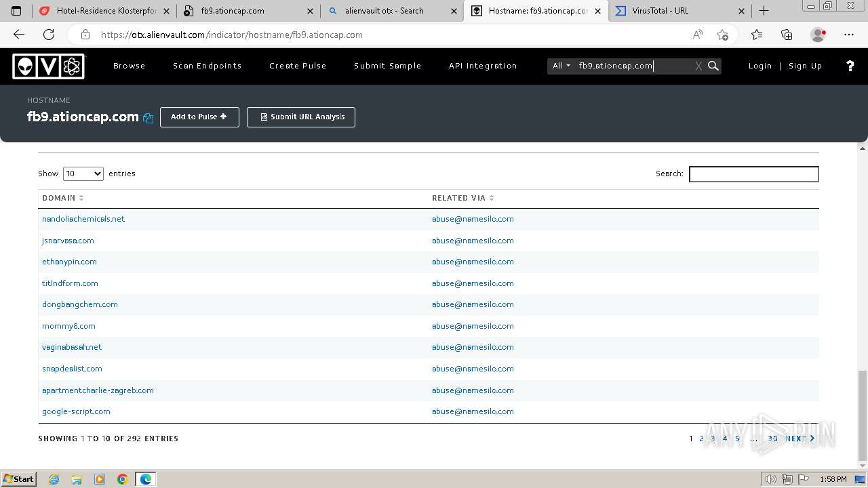
Task: Open the AlienVault OTX logo home link
Action: click(48, 66)
